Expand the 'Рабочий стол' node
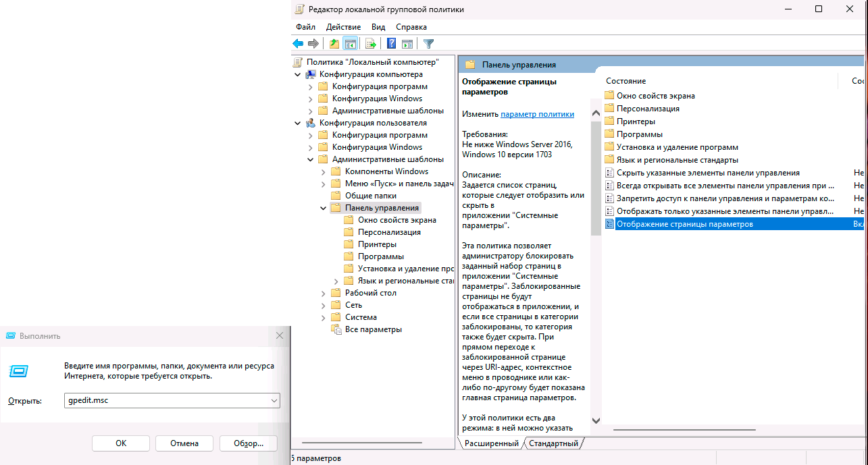The width and height of the screenshot is (868, 465). tap(324, 293)
